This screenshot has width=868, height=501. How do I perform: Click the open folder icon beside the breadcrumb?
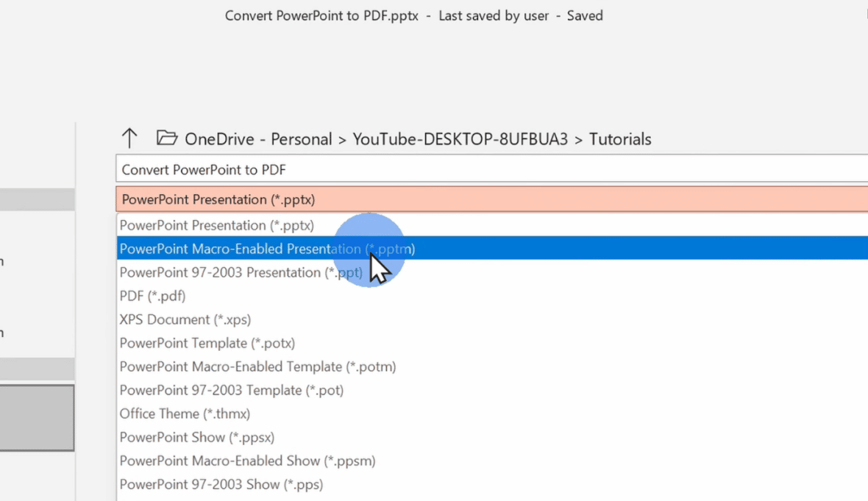(167, 138)
